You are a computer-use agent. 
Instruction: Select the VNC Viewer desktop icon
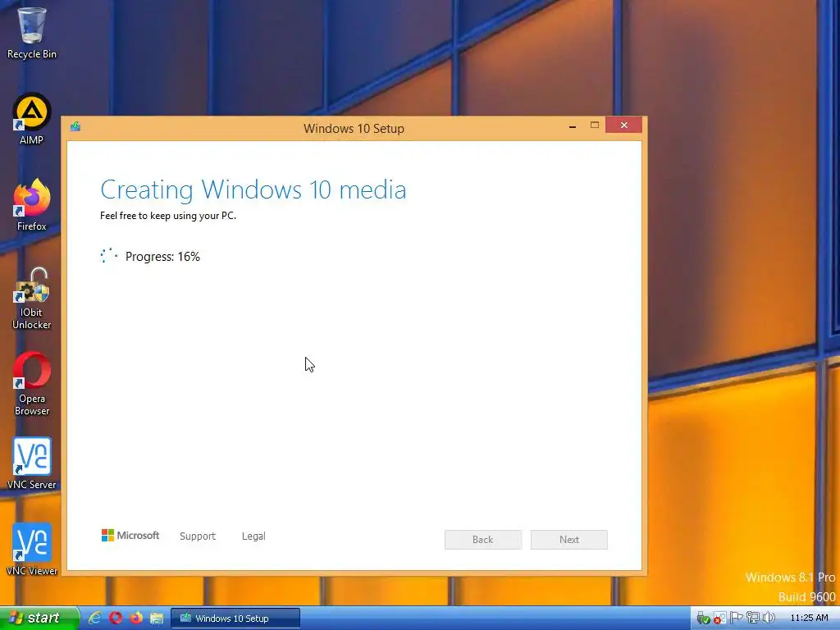[32, 550]
